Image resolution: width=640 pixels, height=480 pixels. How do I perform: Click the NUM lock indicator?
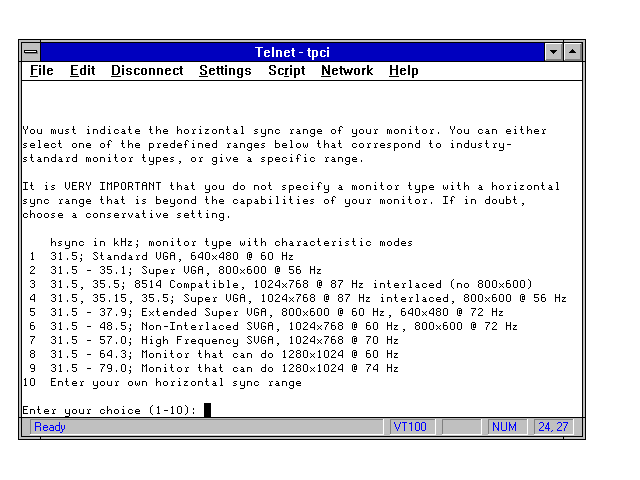[x=507, y=427]
